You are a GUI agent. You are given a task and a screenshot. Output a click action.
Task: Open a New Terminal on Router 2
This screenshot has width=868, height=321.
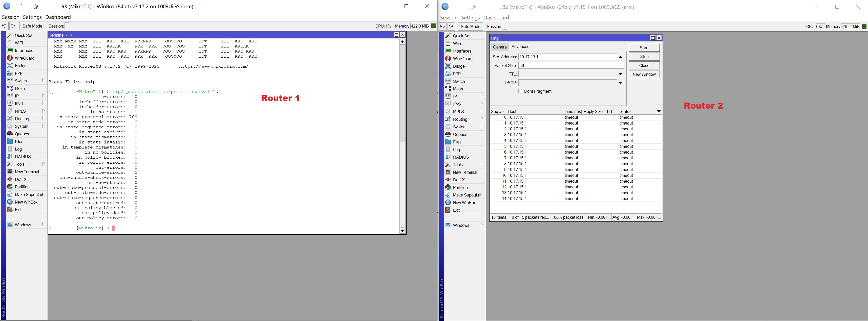[465, 172]
